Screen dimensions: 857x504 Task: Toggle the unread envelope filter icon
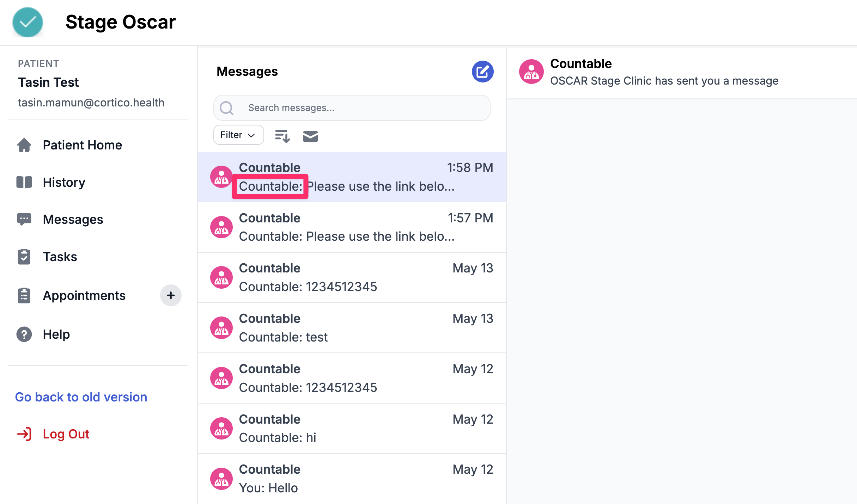[310, 136]
